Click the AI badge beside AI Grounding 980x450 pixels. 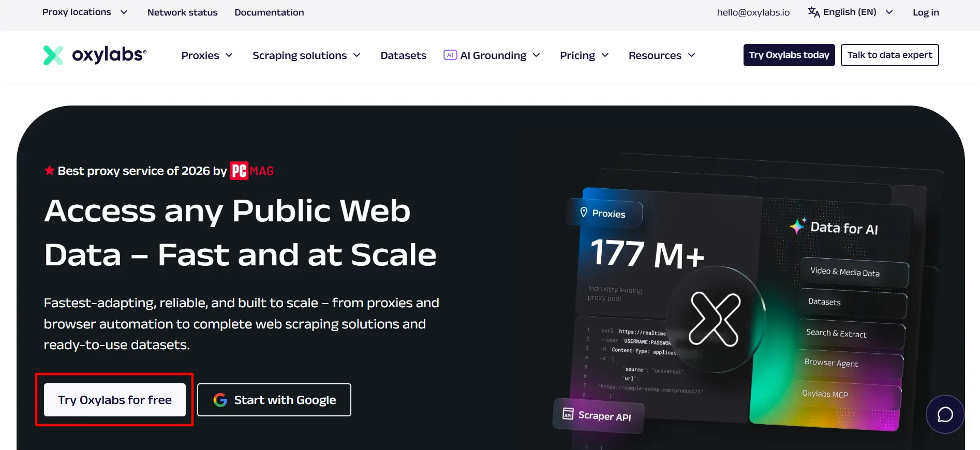coord(450,55)
